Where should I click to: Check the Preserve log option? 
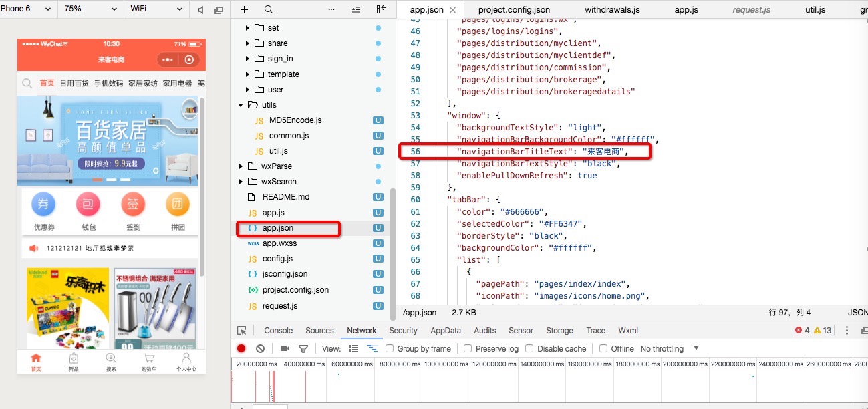coord(468,348)
